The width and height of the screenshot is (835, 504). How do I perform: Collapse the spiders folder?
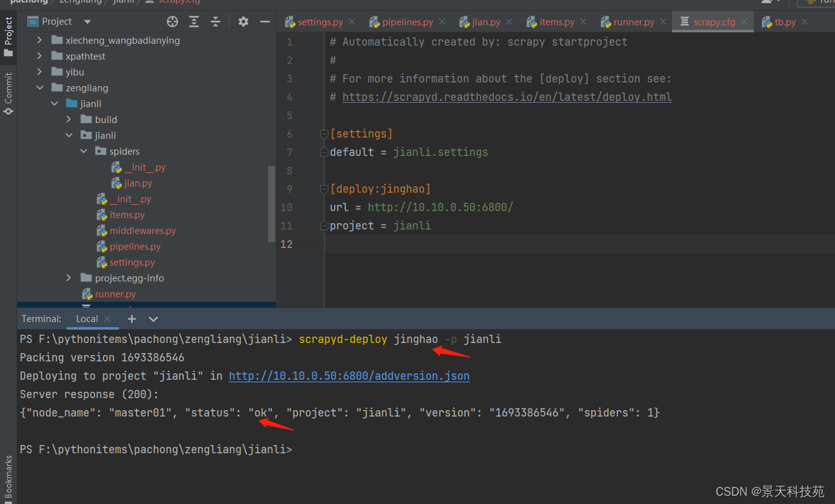[83, 151]
